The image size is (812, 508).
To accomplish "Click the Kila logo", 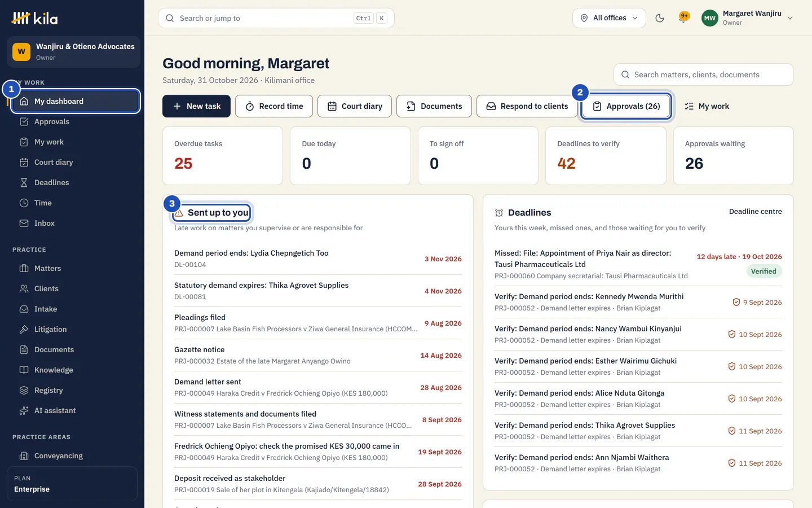I will point(35,18).
